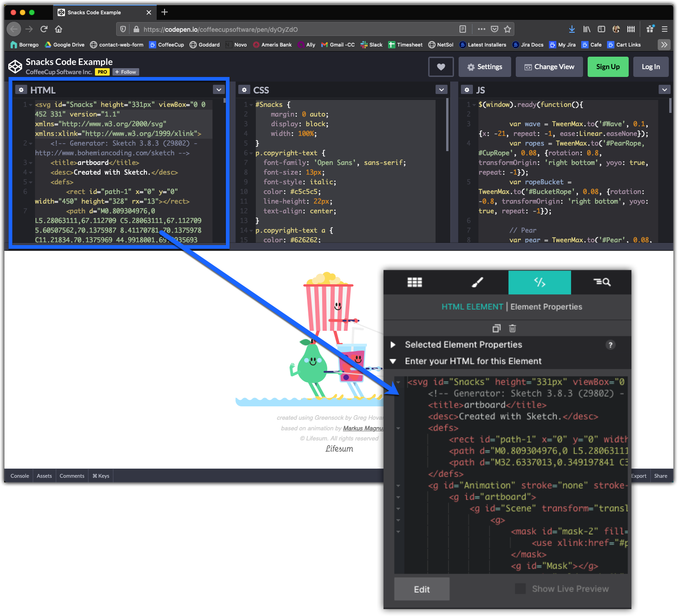Select the HTML code panel tab
The height and width of the screenshot is (616, 678).
(540, 282)
